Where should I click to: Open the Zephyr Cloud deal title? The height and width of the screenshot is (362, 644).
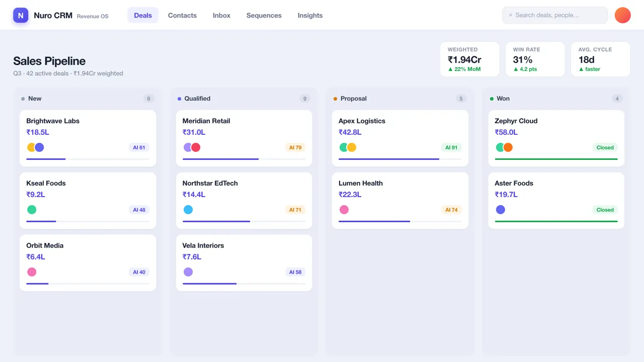[516, 121]
